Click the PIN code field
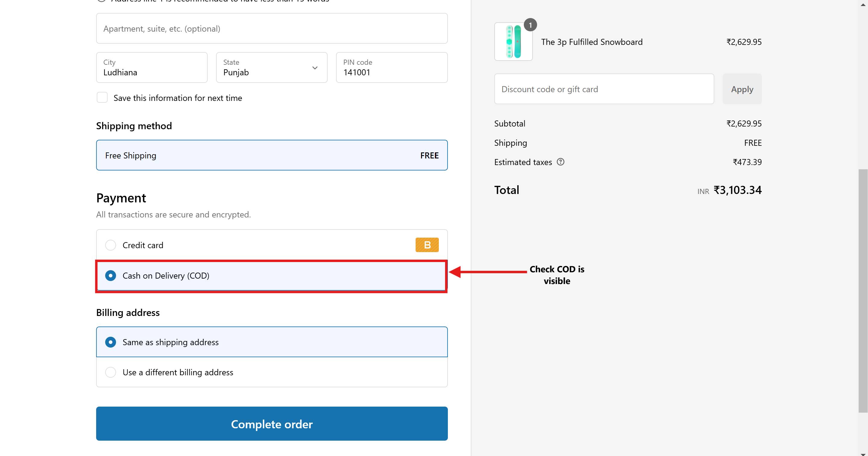The height and width of the screenshot is (456, 868). click(392, 68)
